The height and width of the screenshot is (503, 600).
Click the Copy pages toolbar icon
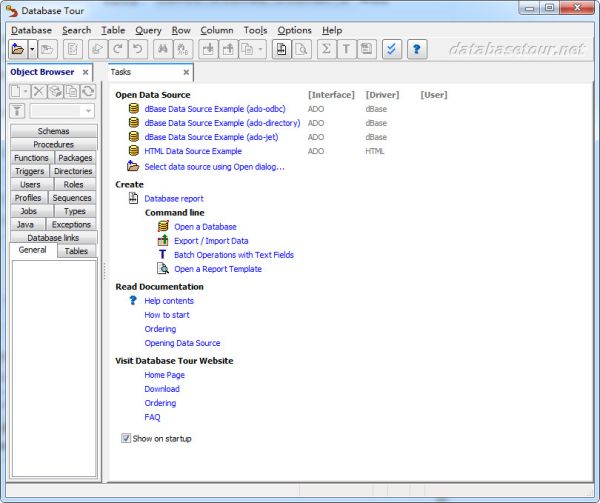[x=248, y=49]
